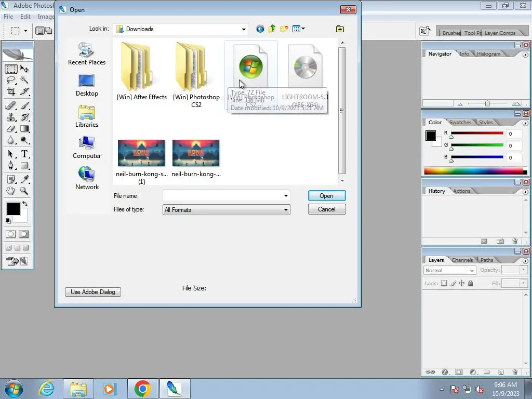Select the Notes tool
The height and width of the screenshot is (399, 532).
click(11, 179)
